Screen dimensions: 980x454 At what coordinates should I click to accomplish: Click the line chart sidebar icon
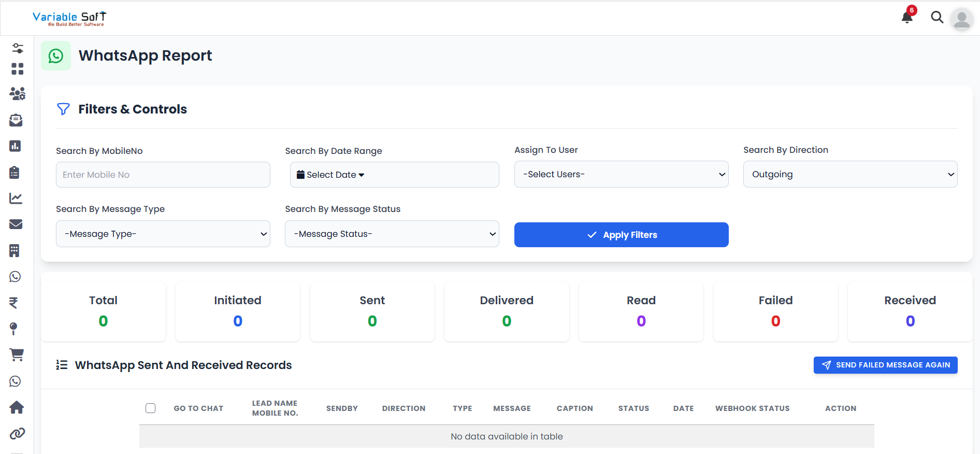(x=16, y=198)
